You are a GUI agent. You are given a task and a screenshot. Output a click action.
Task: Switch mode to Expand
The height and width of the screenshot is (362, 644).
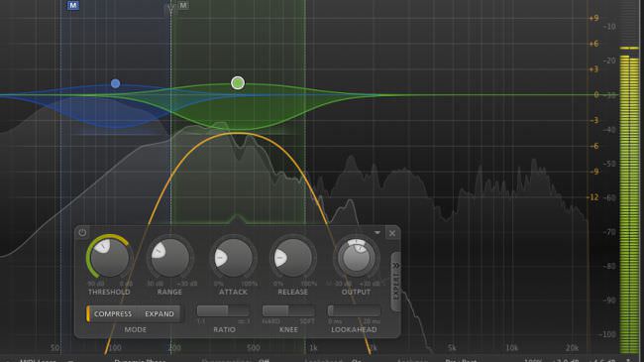(160, 313)
